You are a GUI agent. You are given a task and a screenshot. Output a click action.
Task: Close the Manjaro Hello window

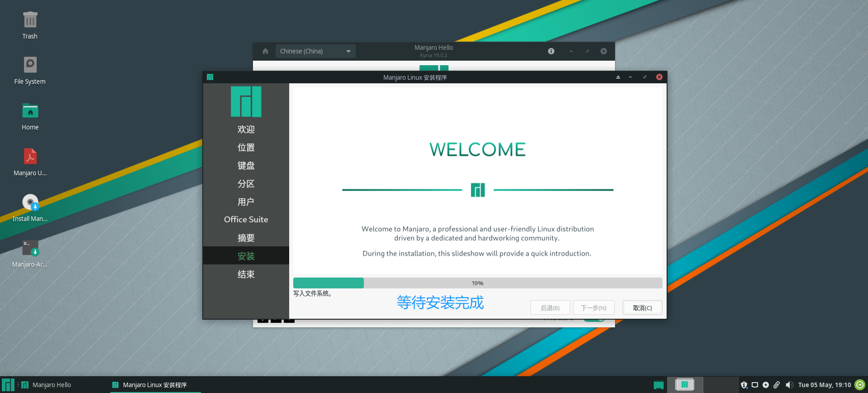point(604,51)
